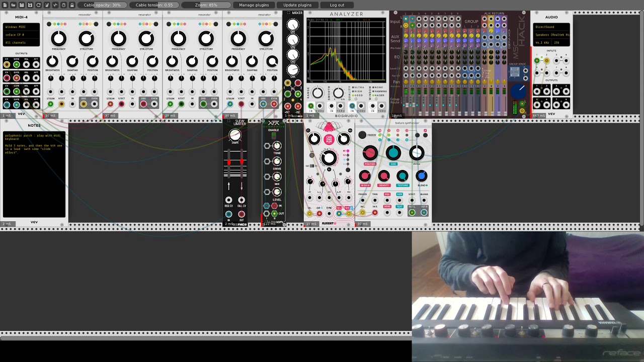The image size is (644, 362).
Task: Click first resonator's STRUCTURE knob
Action: coord(86,38)
